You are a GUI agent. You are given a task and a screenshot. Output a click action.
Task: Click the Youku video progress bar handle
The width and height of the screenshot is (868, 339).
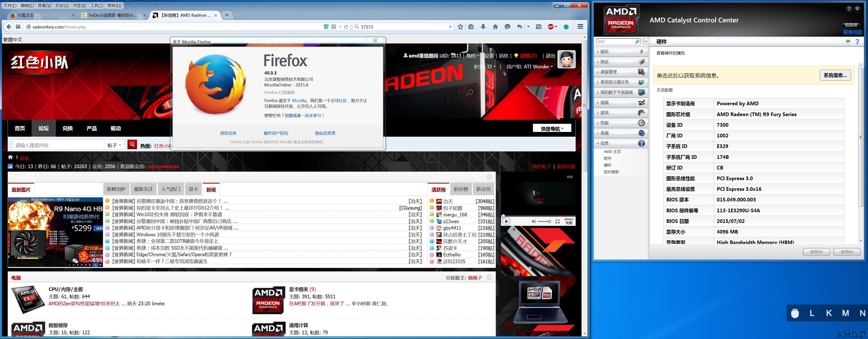pos(503,216)
